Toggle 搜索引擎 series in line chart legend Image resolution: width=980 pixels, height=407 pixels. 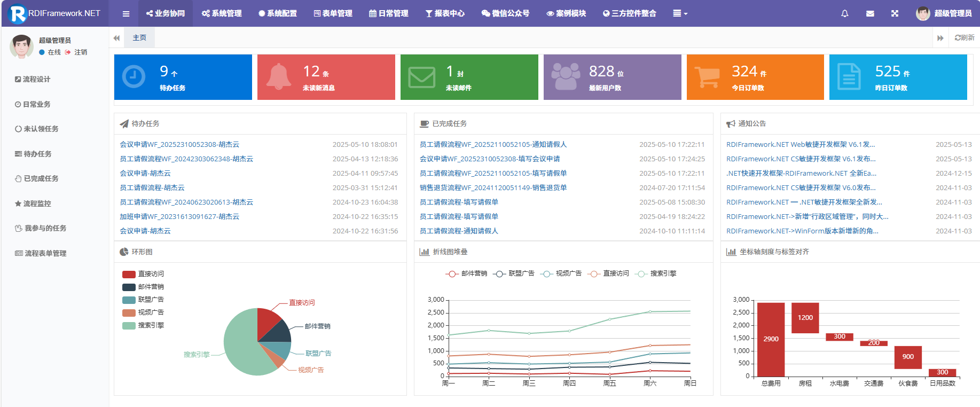[656, 273]
